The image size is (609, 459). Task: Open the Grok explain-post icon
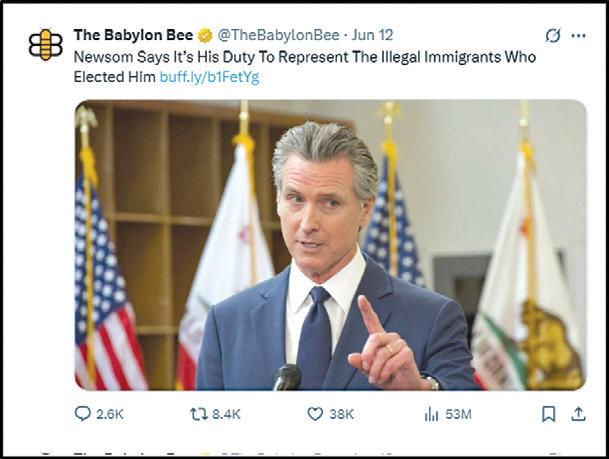pyautogui.click(x=553, y=36)
